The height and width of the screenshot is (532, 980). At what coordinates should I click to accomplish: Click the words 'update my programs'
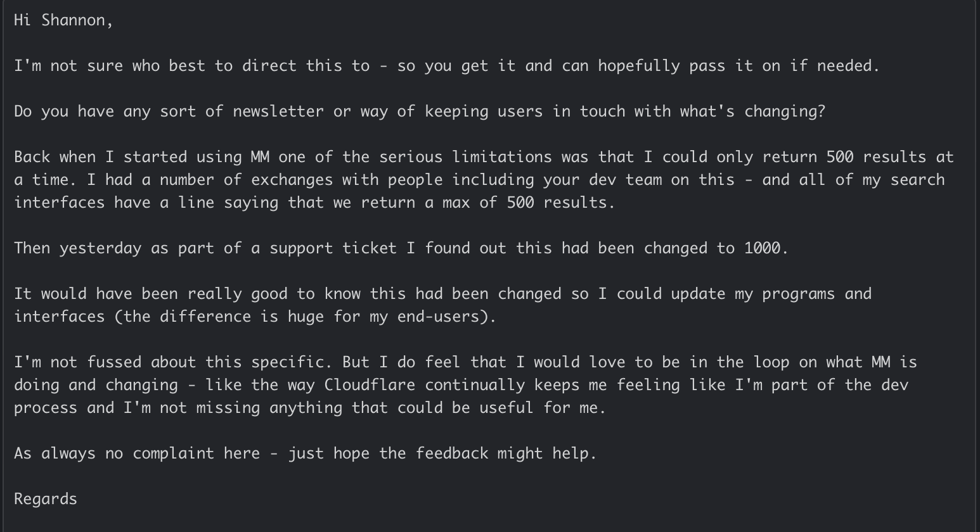(x=753, y=294)
